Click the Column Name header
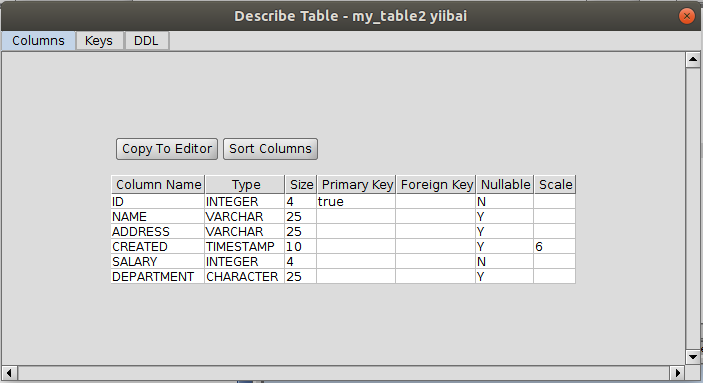This screenshot has width=703, height=383. [158, 185]
